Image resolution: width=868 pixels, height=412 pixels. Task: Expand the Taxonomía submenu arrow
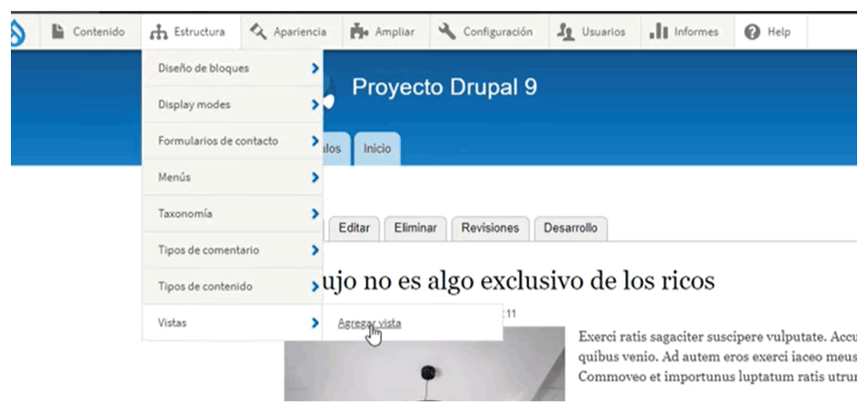click(315, 213)
